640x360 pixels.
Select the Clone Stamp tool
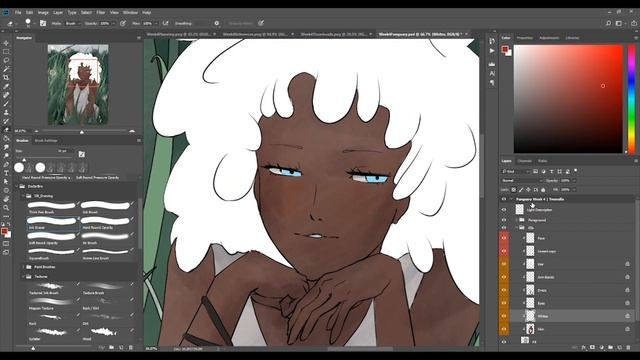[6, 112]
